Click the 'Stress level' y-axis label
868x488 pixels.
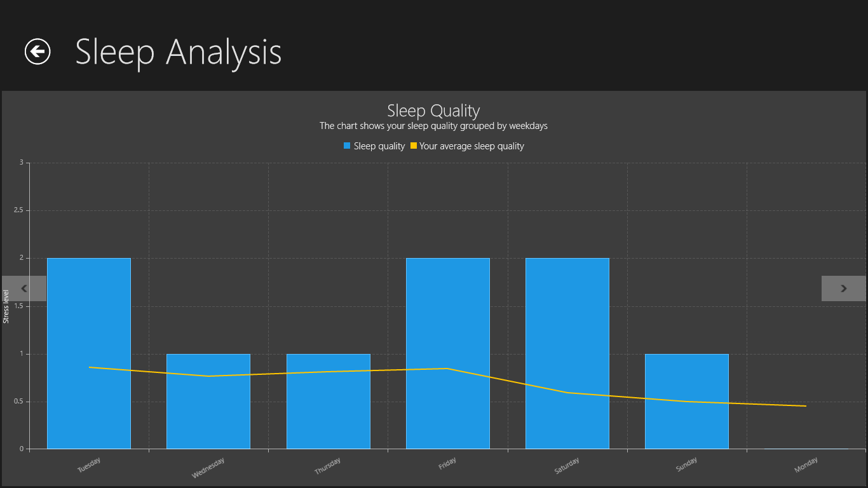(6, 306)
